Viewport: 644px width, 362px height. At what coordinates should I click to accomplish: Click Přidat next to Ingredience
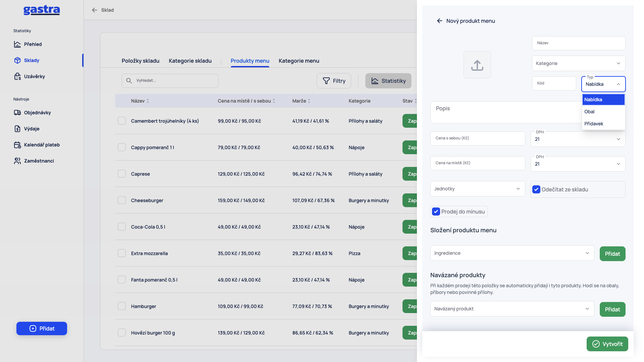[x=612, y=254]
